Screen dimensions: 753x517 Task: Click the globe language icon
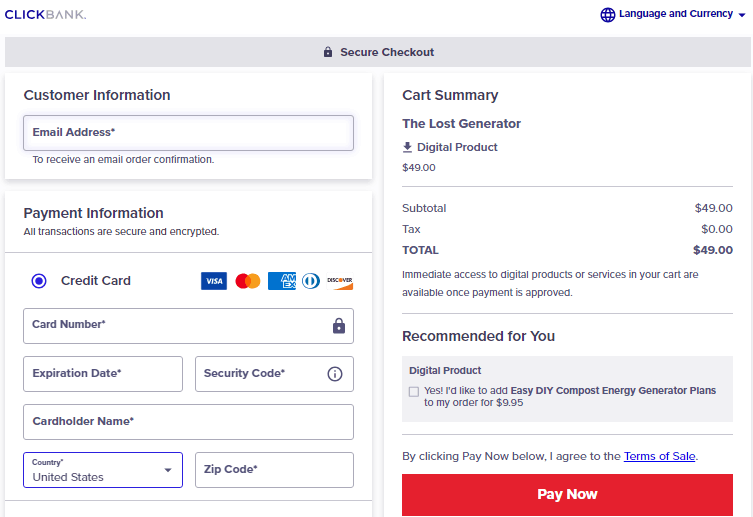pos(607,15)
